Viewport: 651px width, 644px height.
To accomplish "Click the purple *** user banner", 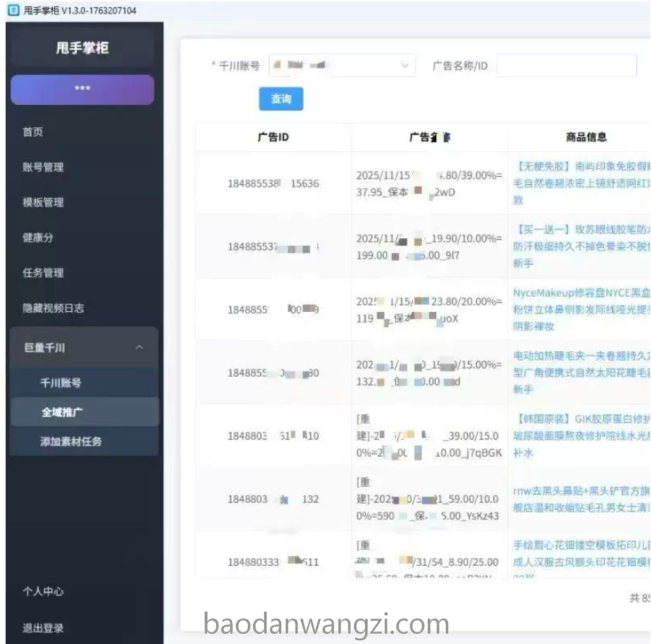I will pyautogui.click(x=82, y=90).
